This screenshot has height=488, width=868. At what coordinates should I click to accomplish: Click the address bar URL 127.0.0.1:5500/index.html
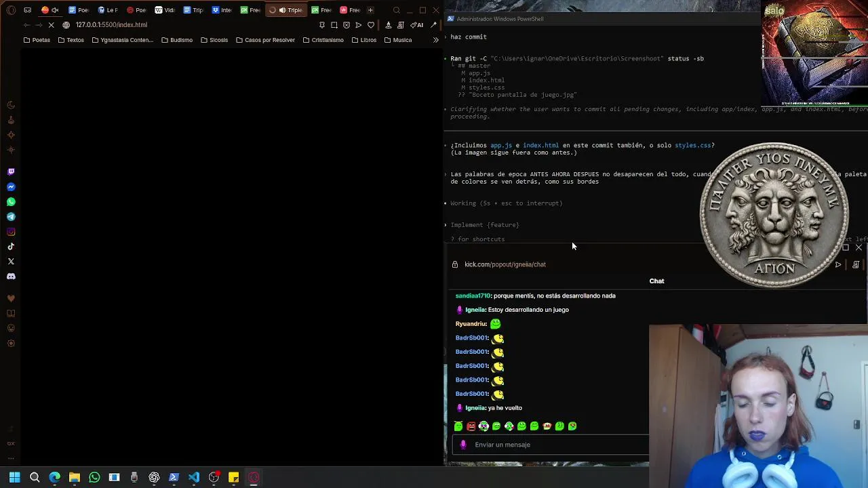tap(111, 25)
